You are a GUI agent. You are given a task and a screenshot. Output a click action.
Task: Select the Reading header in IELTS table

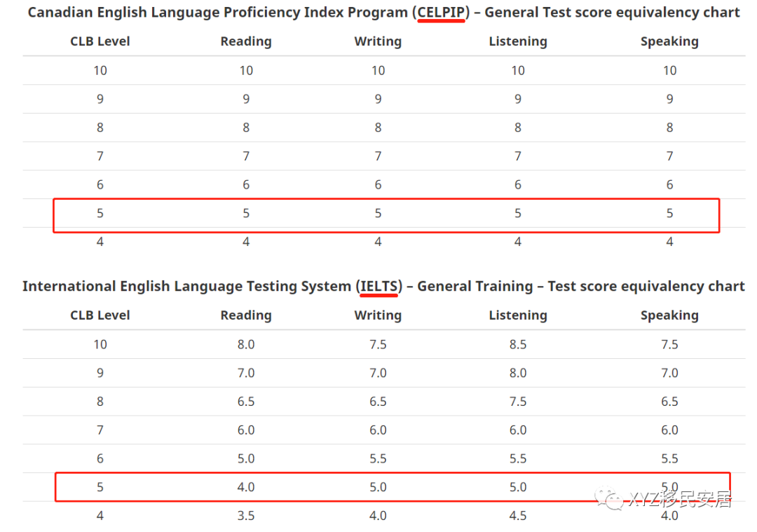(246, 315)
